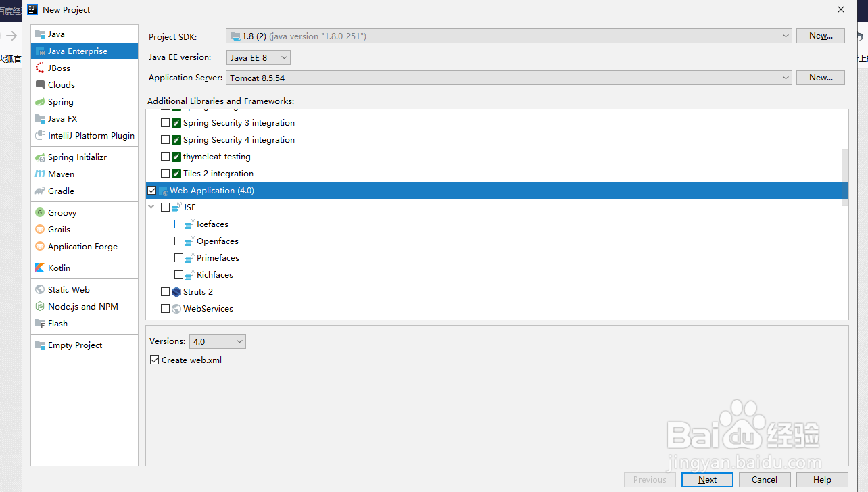The image size is (868, 492).
Task: Check the Richfaces checkbox
Action: (x=178, y=275)
